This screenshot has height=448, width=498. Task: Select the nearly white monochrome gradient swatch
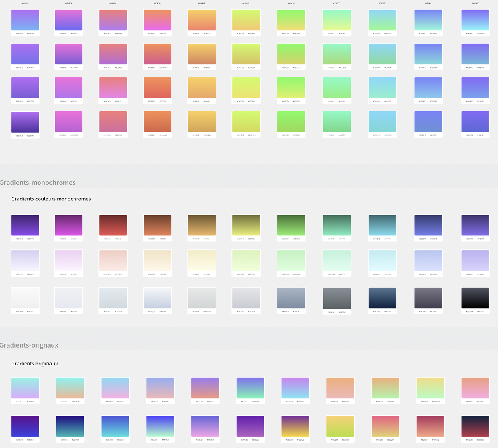pos(25,298)
